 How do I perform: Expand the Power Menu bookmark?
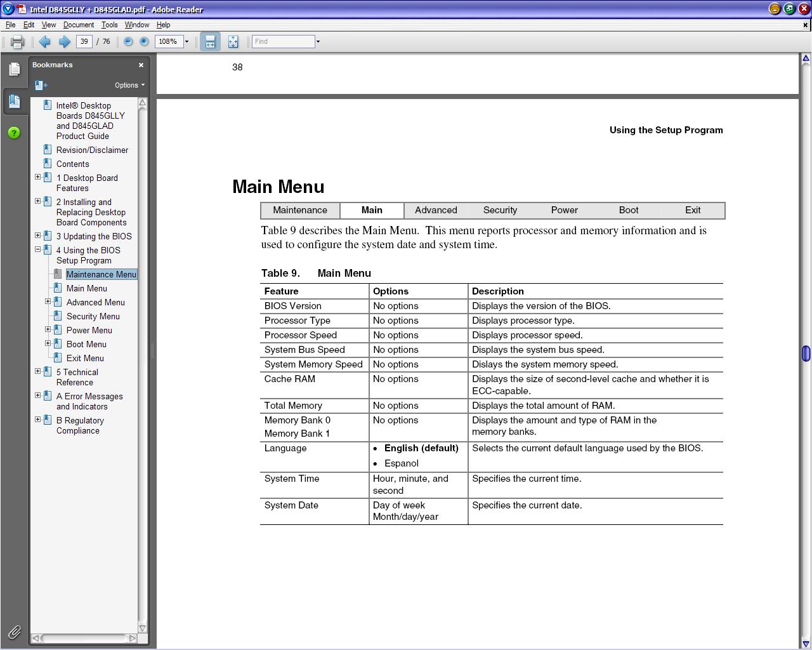(x=48, y=329)
